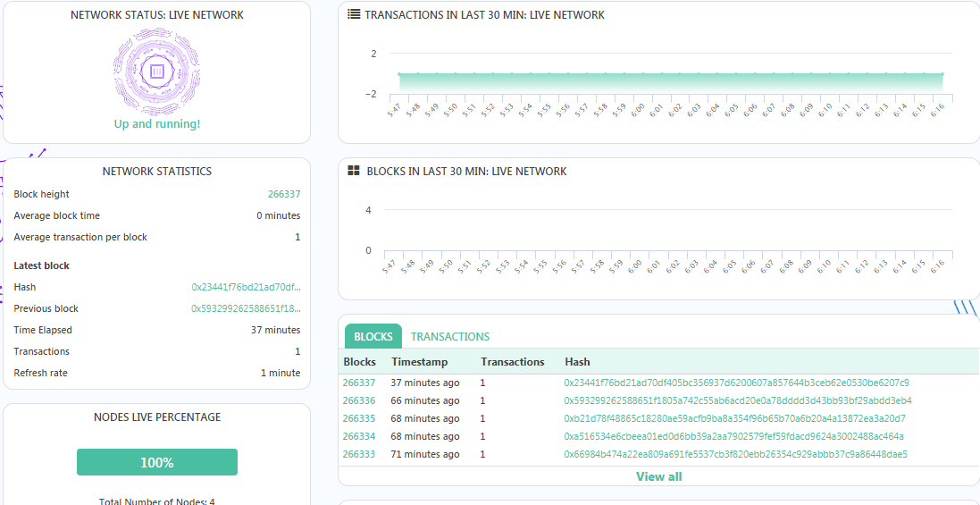Click the 71 minutes ago timestamp
Screen dimensions: 980x505
(x=425, y=454)
